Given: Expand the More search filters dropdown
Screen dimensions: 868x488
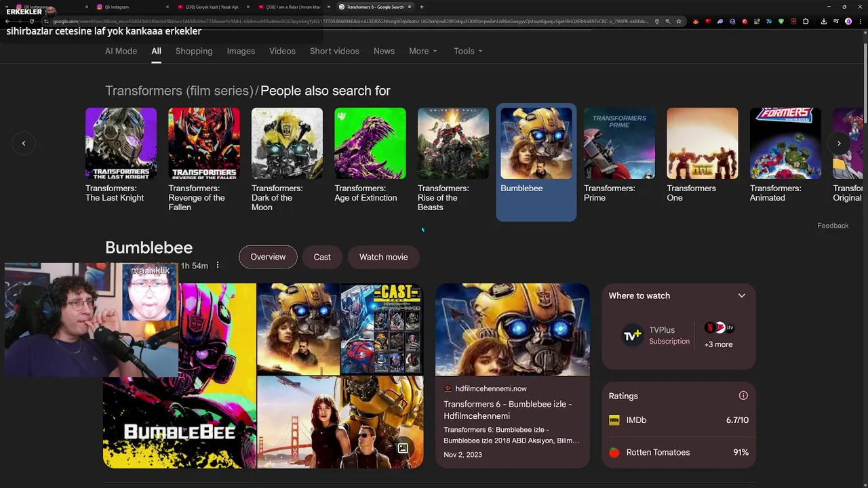Looking at the screenshot, I should [423, 51].
